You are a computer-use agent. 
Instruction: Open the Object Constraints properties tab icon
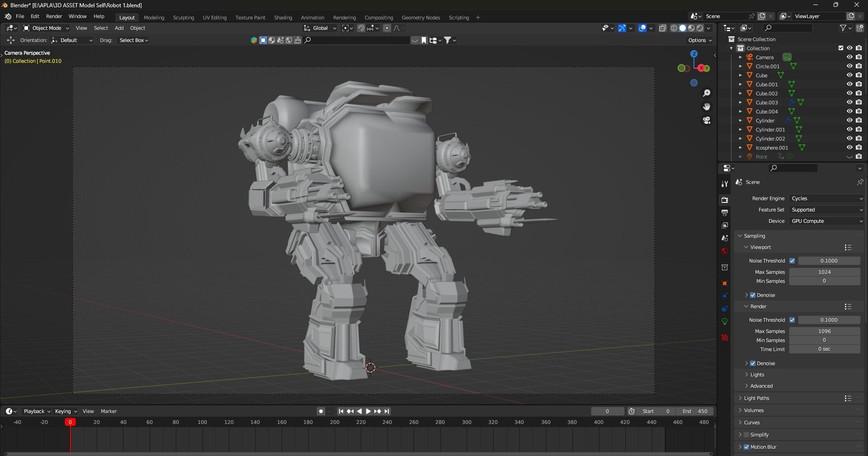pos(725,309)
